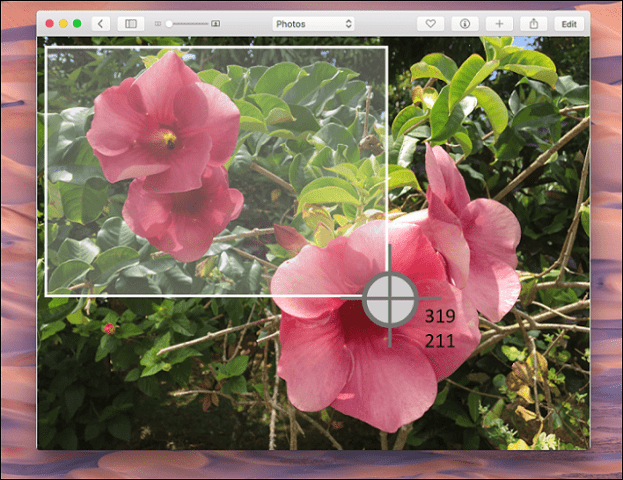Open the Photos dropdown selector
This screenshot has width=623, height=480.
tap(313, 24)
